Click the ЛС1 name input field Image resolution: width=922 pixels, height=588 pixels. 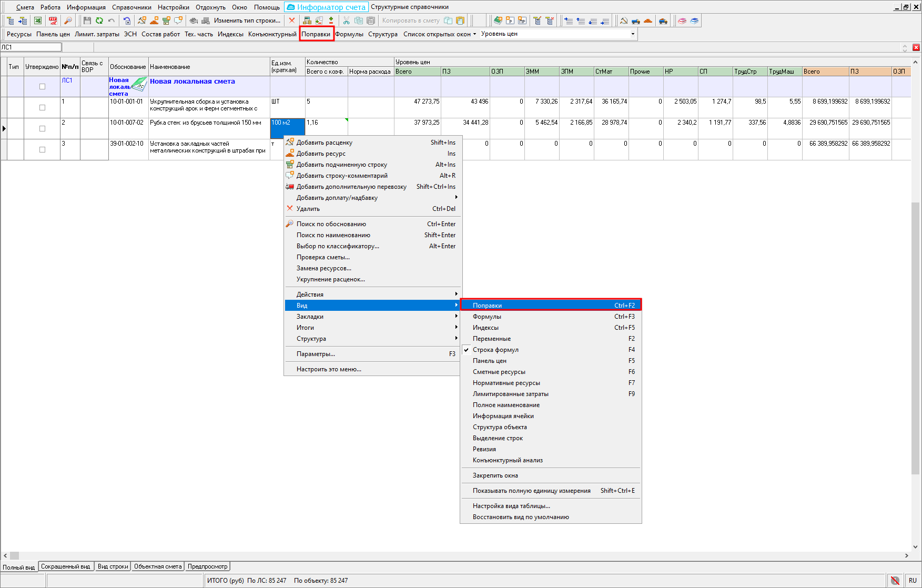(x=31, y=47)
